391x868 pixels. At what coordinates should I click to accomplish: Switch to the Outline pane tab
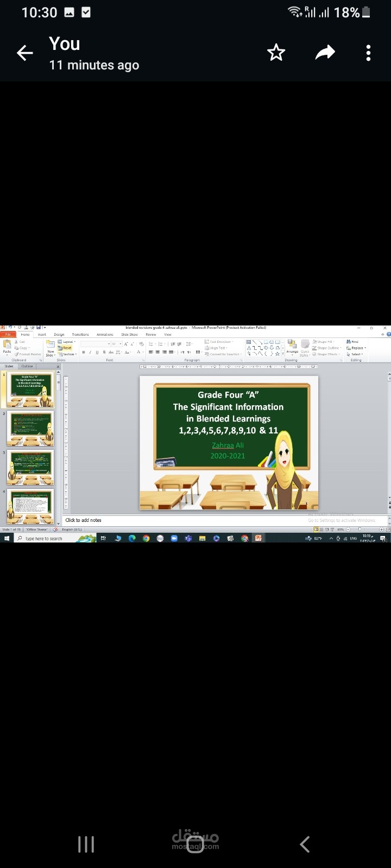pos(27,366)
